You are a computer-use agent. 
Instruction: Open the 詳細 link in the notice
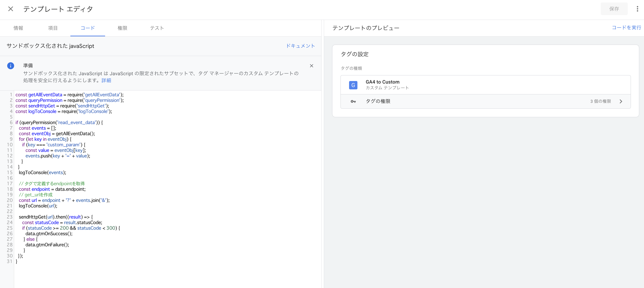(106, 80)
